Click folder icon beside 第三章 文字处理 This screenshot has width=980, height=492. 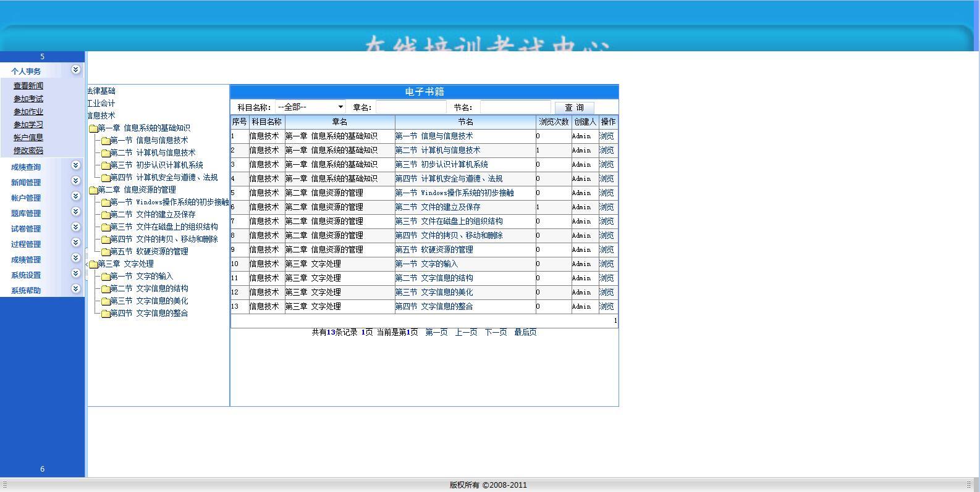point(93,264)
